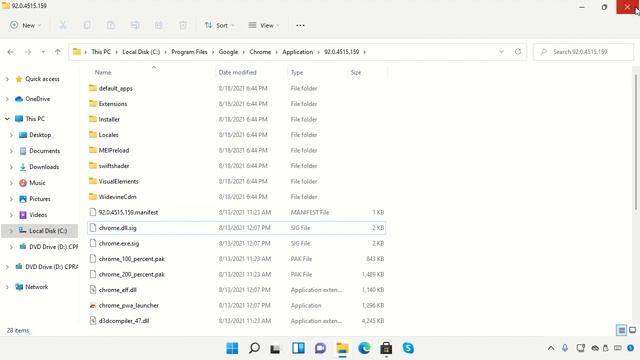640x360 pixels.
Task: Expand Quick access in navigation pane
Action: point(7,79)
